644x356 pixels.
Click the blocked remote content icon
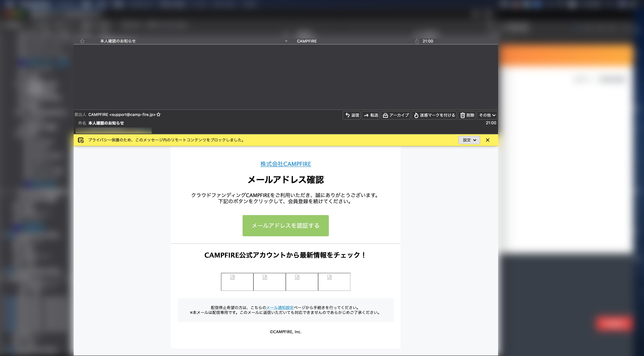pos(81,140)
